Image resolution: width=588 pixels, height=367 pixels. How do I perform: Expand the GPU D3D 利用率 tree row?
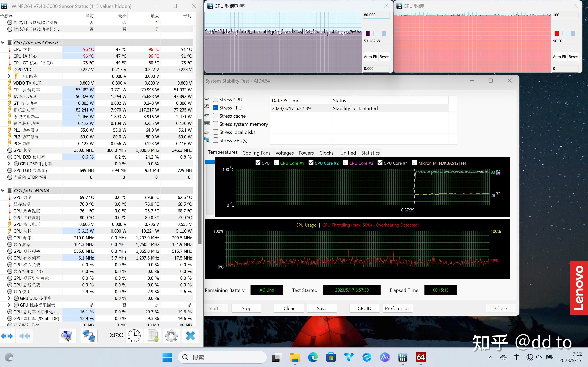coord(9,164)
